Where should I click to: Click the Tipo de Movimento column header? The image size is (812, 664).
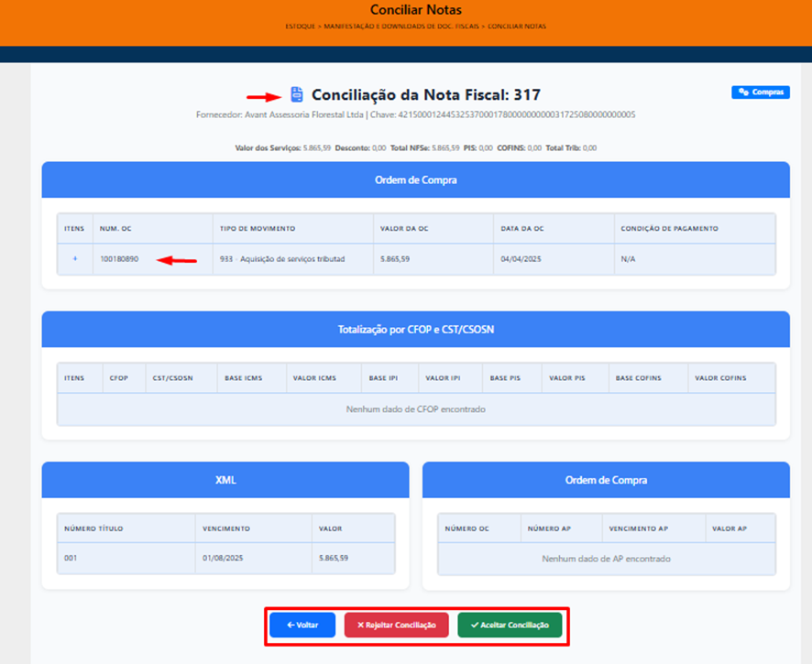pos(257,228)
